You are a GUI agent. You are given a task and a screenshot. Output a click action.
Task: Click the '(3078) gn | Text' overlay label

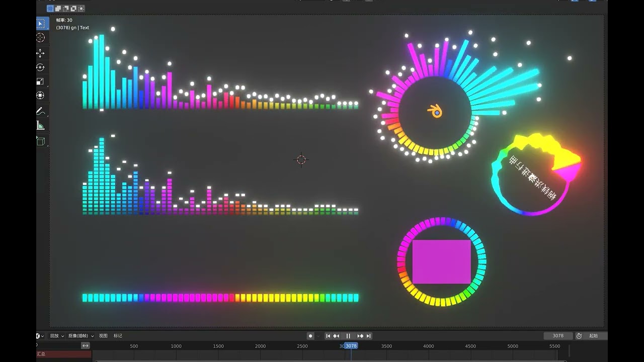pyautogui.click(x=72, y=28)
